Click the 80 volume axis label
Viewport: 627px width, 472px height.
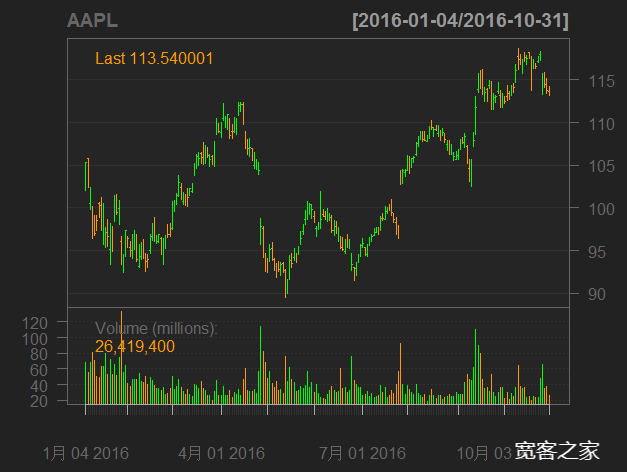click(x=39, y=354)
